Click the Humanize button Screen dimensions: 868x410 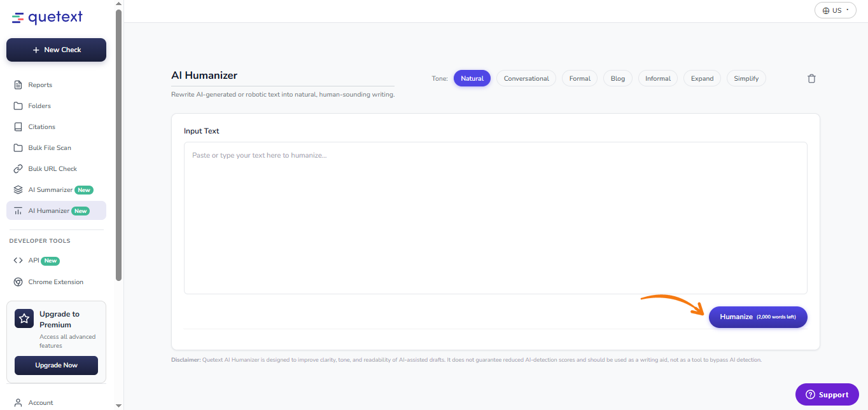tap(758, 317)
